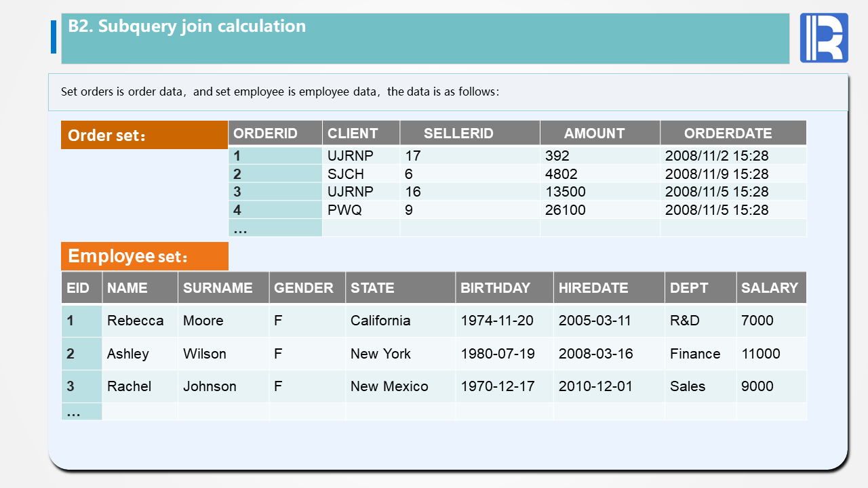
Task: Select the SELLERID column header
Action: 458,134
